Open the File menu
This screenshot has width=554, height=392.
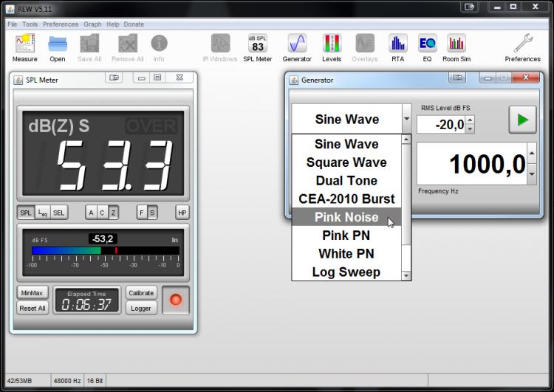pos(13,24)
